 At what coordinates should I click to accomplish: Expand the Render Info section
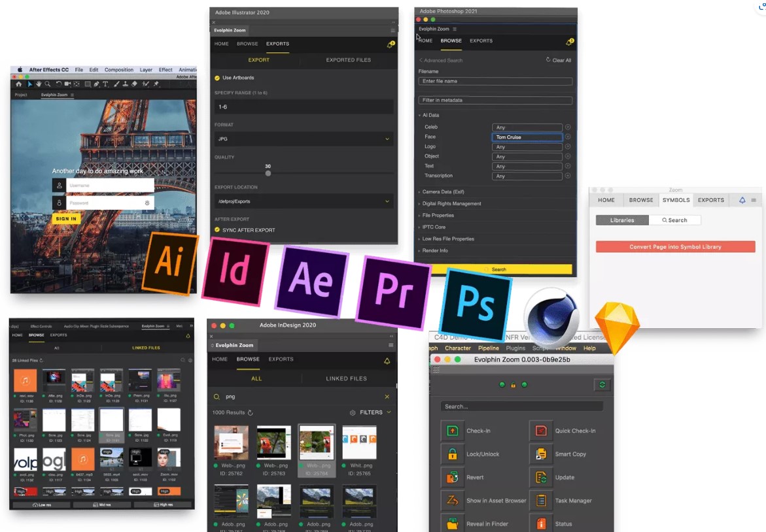(433, 250)
